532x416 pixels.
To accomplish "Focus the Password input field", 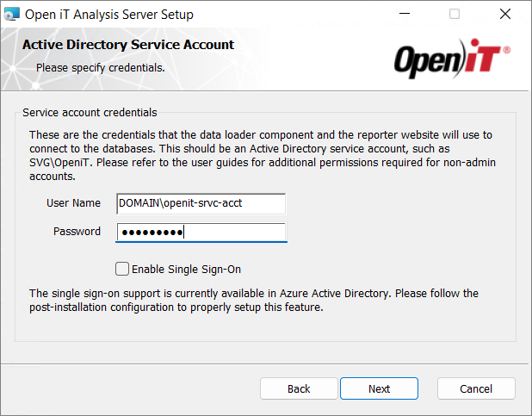I will (x=201, y=233).
